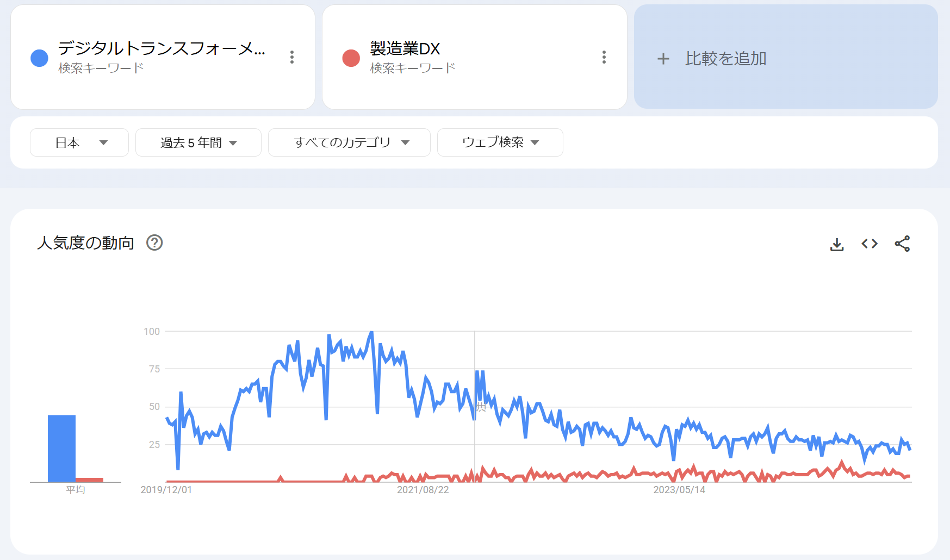The height and width of the screenshot is (560, 950).
Task: Switch the ウェブ検索 search type filter
Action: click(499, 142)
